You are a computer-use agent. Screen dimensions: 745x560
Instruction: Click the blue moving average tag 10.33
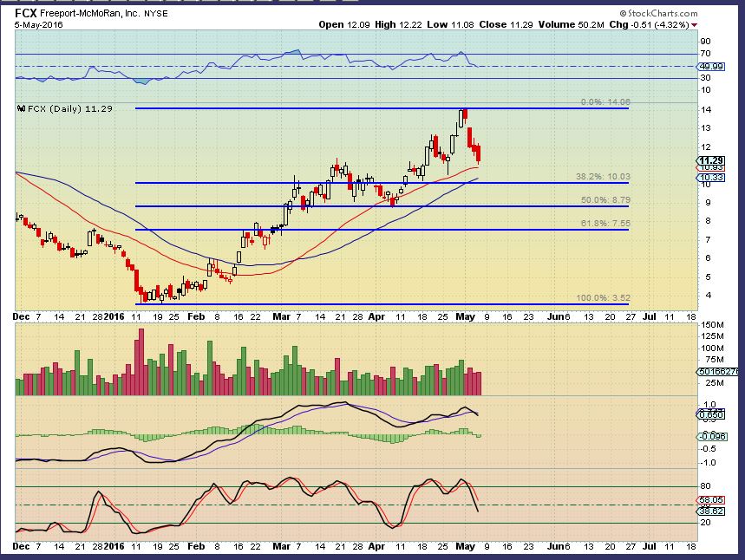pyautogui.click(x=711, y=178)
